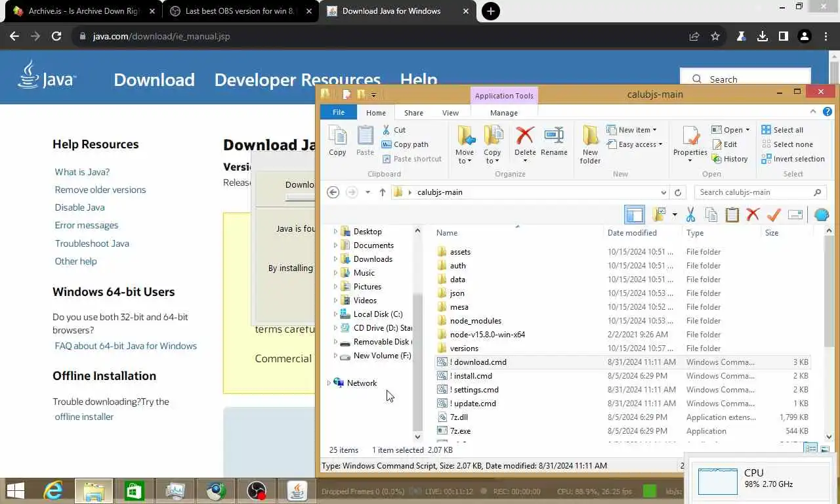840x504 pixels.
Task: Click the Properties icon in the quick access toolbar
Action: click(x=346, y=94)
